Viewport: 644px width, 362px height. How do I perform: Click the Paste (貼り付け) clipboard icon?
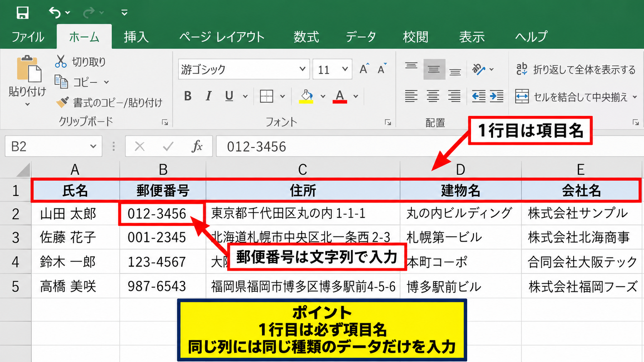click(x=29, y=69)
